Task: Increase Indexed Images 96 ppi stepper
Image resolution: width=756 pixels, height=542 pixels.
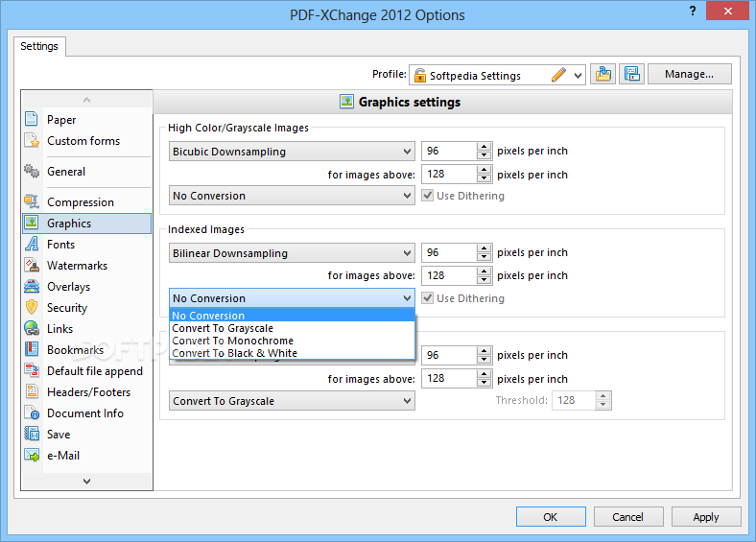Action: 484,247
